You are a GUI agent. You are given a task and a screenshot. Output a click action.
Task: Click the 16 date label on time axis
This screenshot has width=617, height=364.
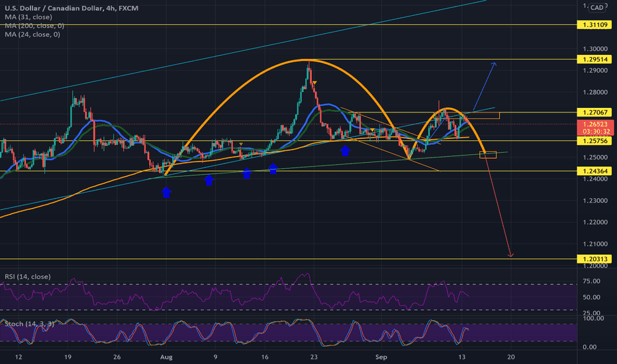264,357
